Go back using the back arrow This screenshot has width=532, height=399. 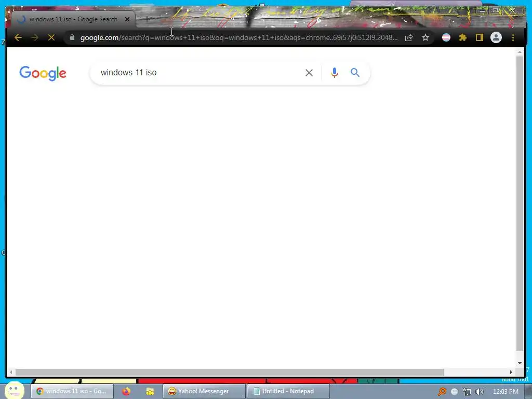click(x=18, y=37)
